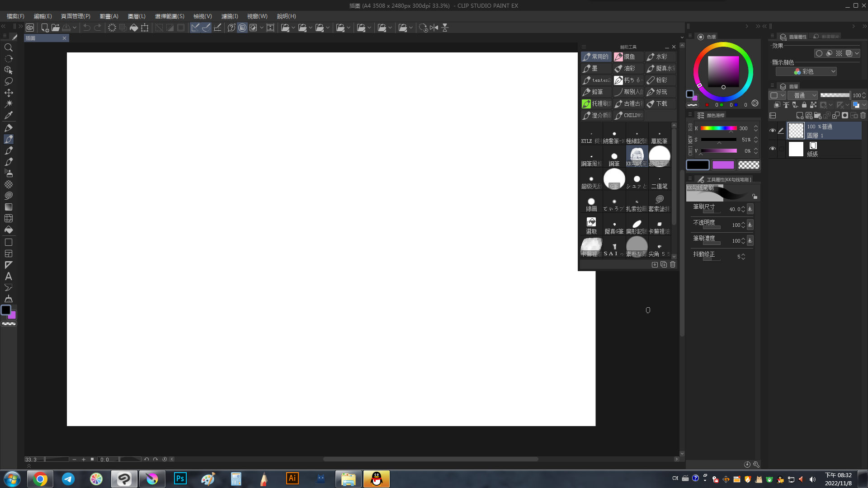This screenshot has height=488, width=868.
Task: Select the 鉛筆 sub tool group
Action: pyautogui.click(x=596, y=92)
